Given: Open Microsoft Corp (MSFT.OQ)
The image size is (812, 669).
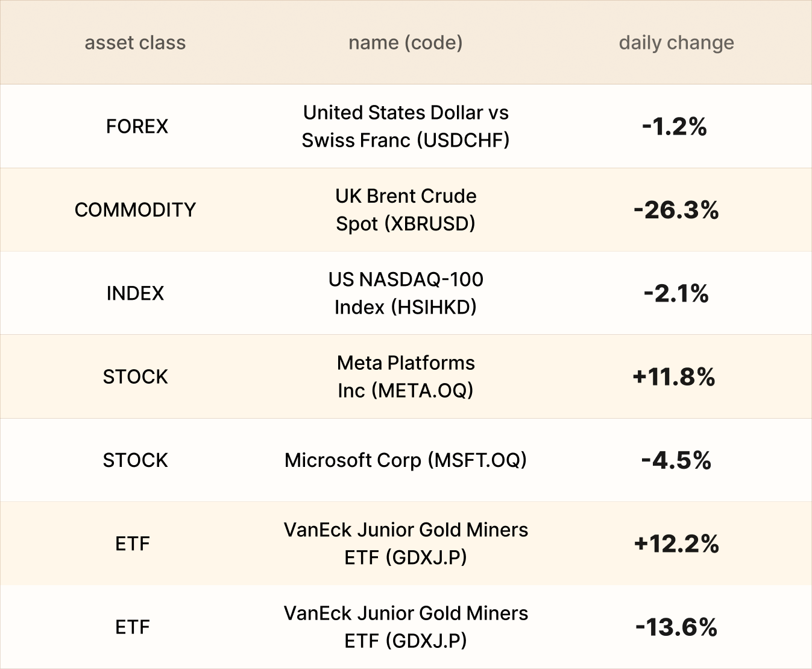Looking at the screenshot, I should tap(405, 460).
